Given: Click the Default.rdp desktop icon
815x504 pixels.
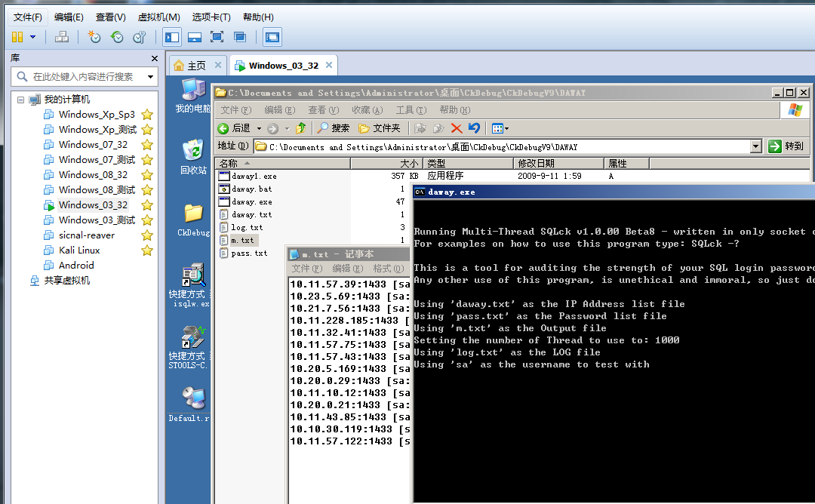Looking at the screenshot, I should [x=189, y=404].
